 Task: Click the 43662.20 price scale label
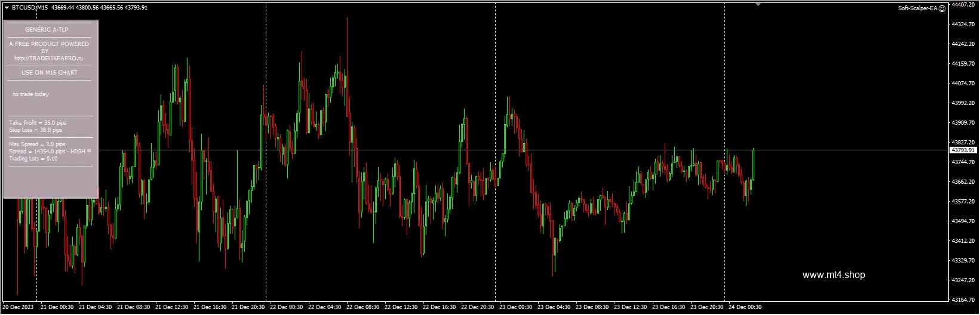[x=963, y=182]
